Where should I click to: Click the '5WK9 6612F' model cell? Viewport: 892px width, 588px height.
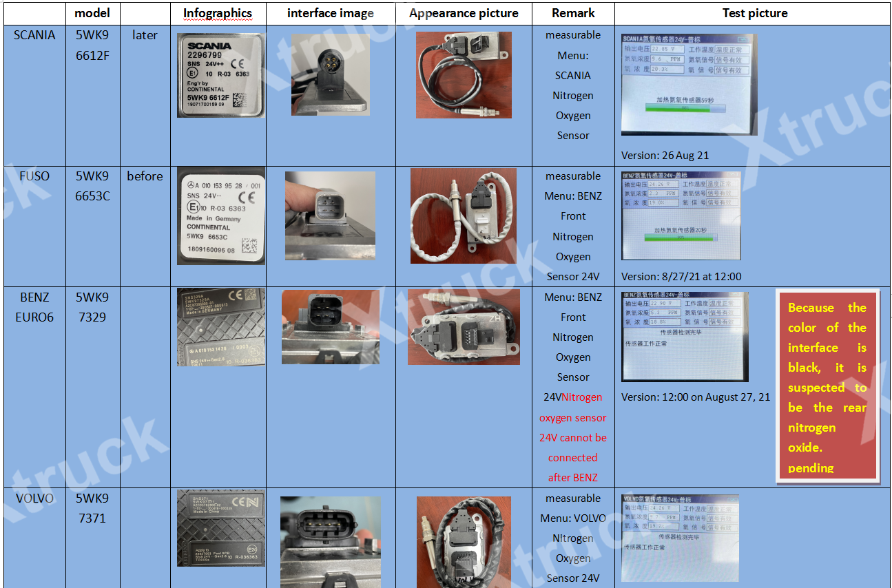tap(92, 45)
